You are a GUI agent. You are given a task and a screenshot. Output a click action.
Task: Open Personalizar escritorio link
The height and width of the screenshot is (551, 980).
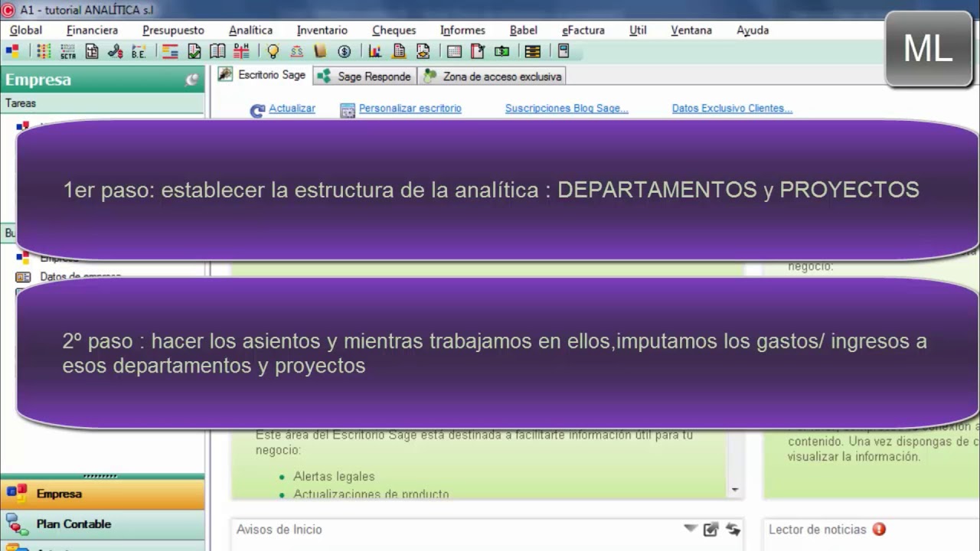[410, 109]
